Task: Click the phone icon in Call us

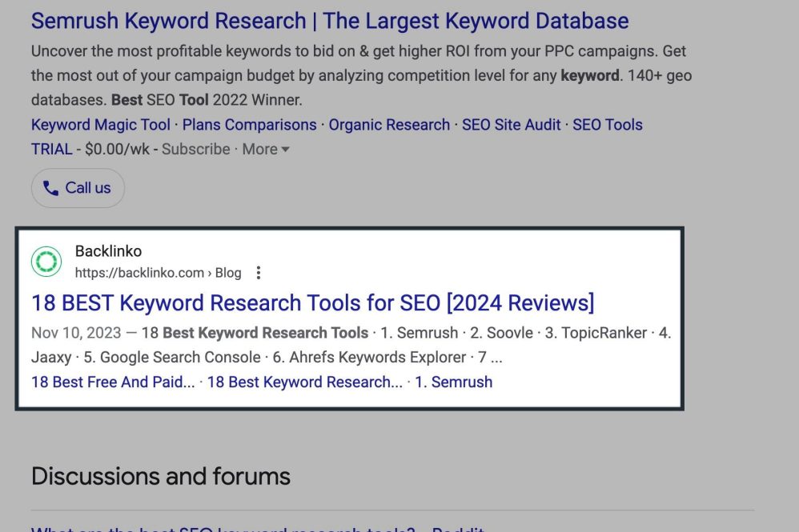Action: 51,188
